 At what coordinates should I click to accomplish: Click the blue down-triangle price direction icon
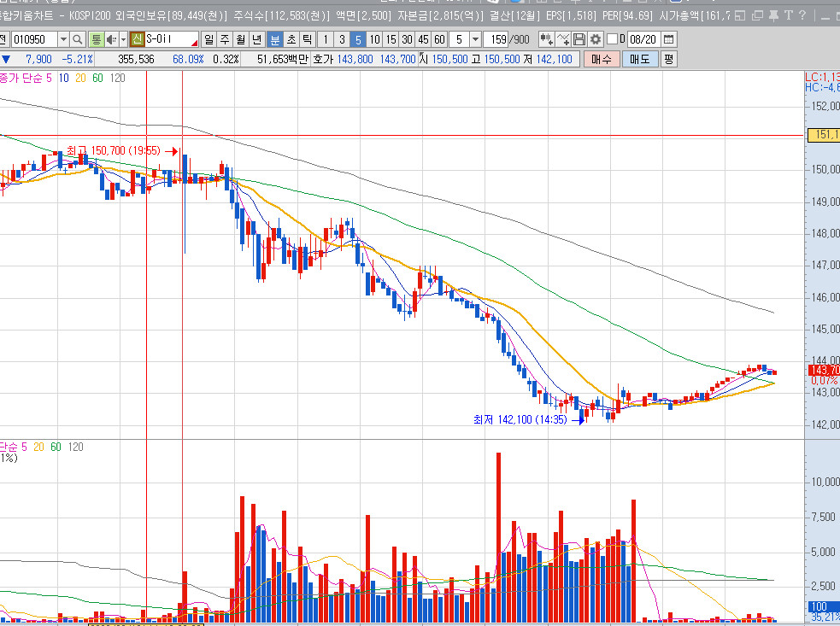[6, 59]
